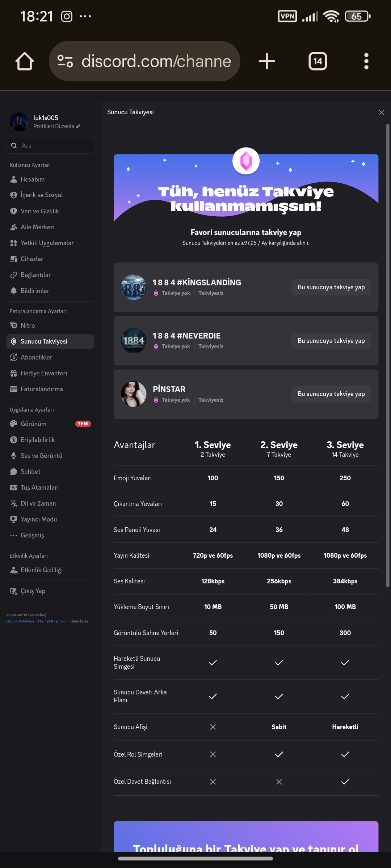
Task: Click the Sabit value in Sunucu Afişi row
Action: 279,727
